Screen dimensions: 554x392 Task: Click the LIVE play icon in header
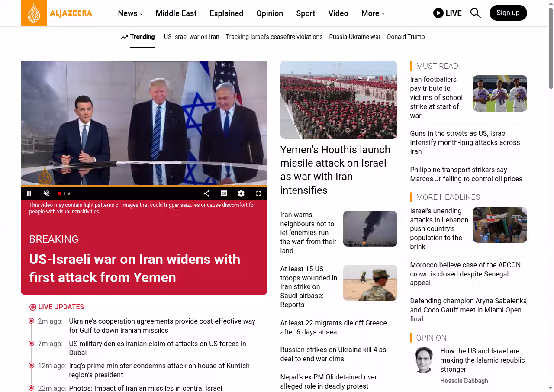click(x=438, y=13)
